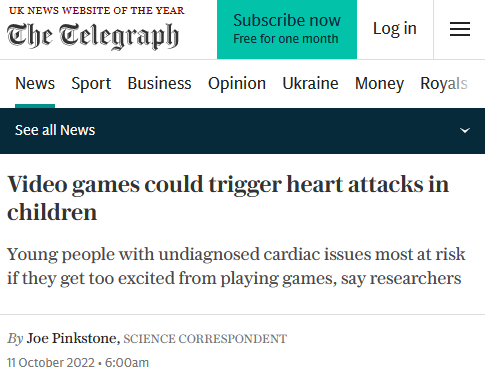Go to the Sport section
The image size is (485, 386).
pyautogui.click(x=91, y=83)
